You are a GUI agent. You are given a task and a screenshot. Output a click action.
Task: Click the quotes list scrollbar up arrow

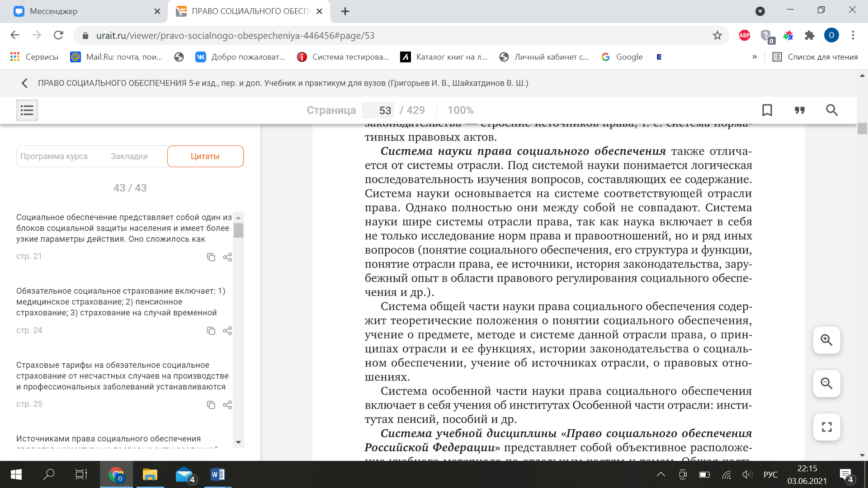click(x=239, y=218)
